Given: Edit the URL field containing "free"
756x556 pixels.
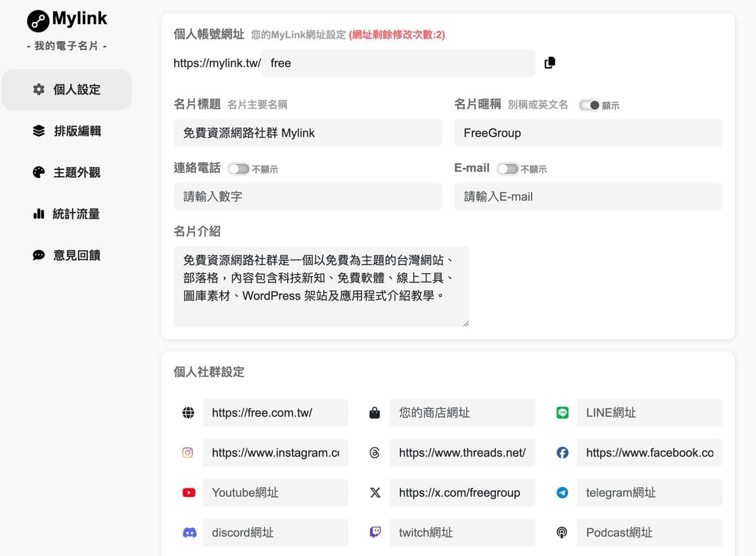Looking at the screenshot, I should (x=399, y=63).
